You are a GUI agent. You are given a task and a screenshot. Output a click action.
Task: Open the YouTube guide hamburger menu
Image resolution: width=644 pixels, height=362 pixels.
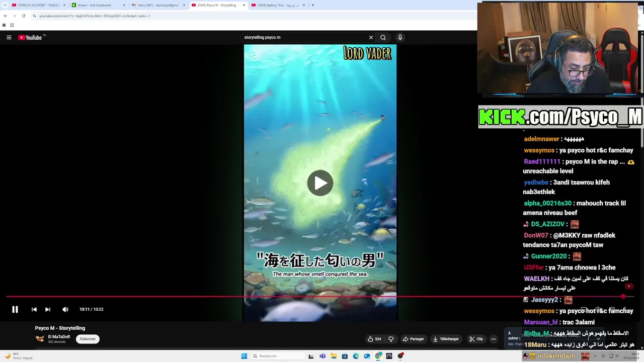coord(9,37)
